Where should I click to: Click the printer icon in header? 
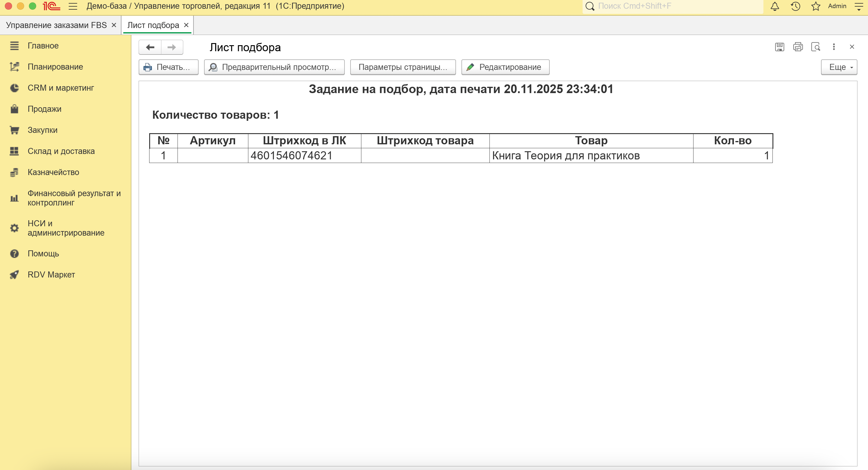click(x=797, y=47)
